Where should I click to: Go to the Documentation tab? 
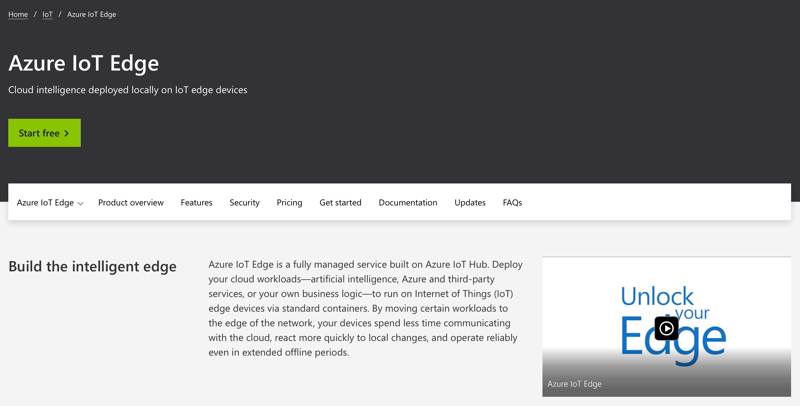click(408, 202)
